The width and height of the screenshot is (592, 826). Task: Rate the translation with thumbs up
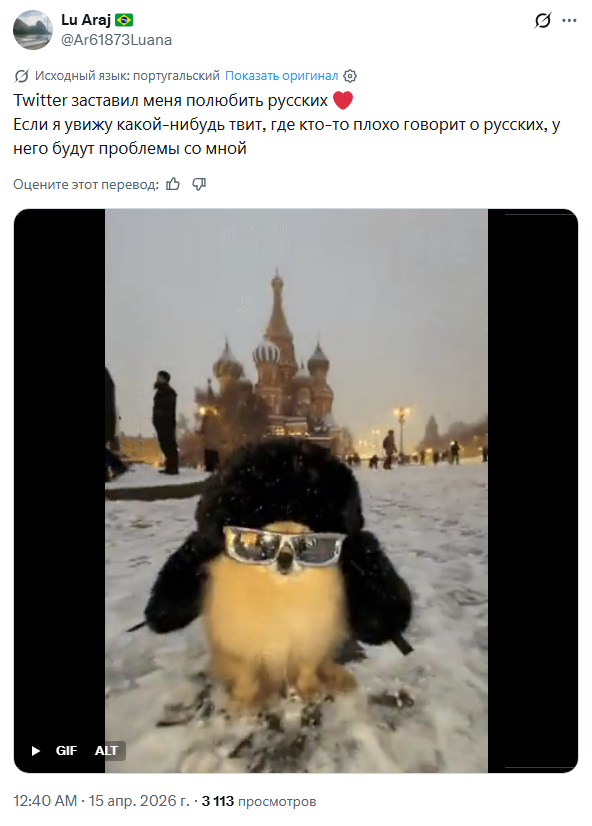point(173,184)
